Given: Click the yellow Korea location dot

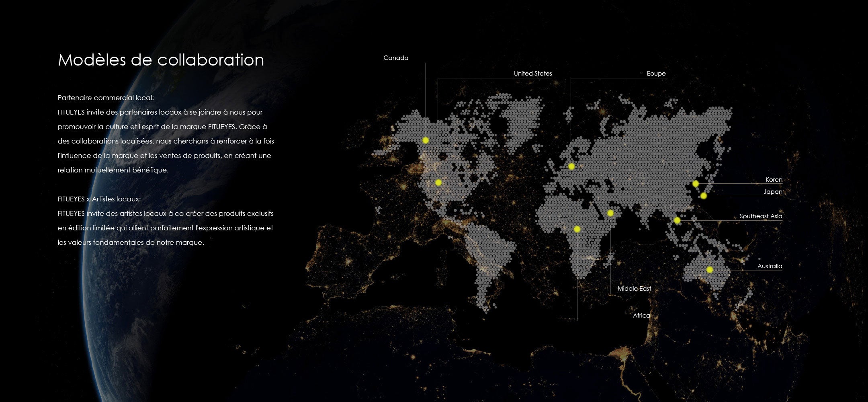Looking at the screenshot, I should (x=696, y=184).
